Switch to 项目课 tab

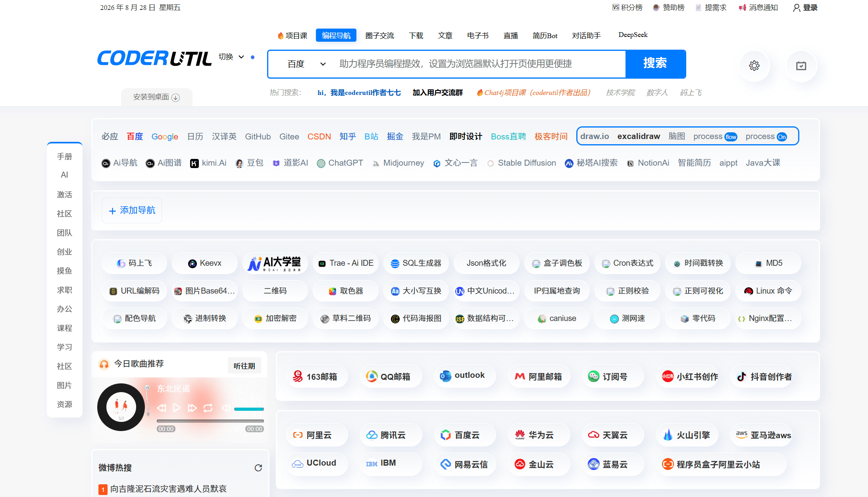(293, 35)
